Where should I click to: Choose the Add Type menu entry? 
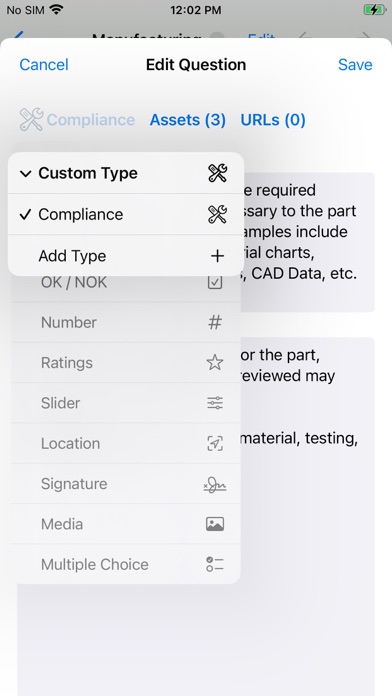(126, 256)
